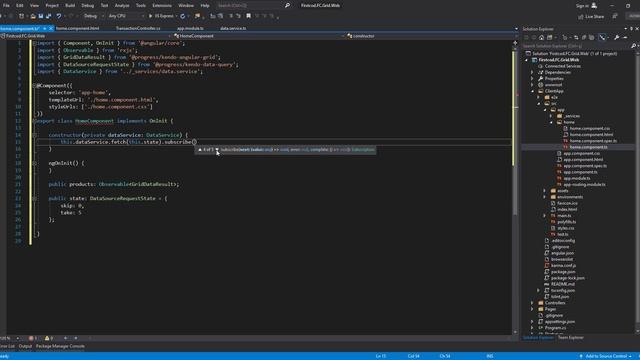Toggle the bookmark icon in the toolbar
Screen dimensions: 640x360
point(249,16)
